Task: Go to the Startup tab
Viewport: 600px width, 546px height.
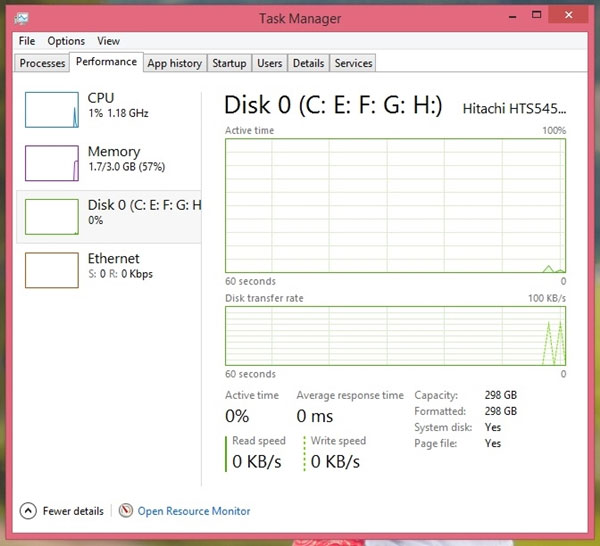Action: (229, 63)
